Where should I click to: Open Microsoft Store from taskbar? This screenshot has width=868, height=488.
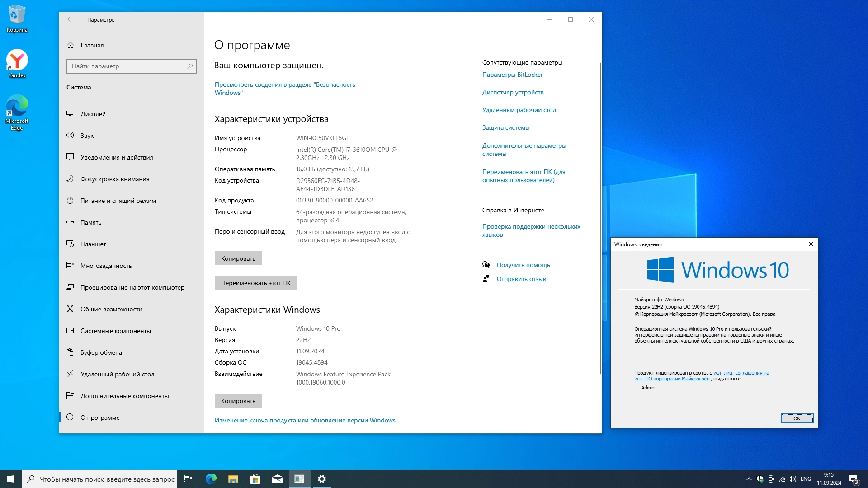click(255, 479)
